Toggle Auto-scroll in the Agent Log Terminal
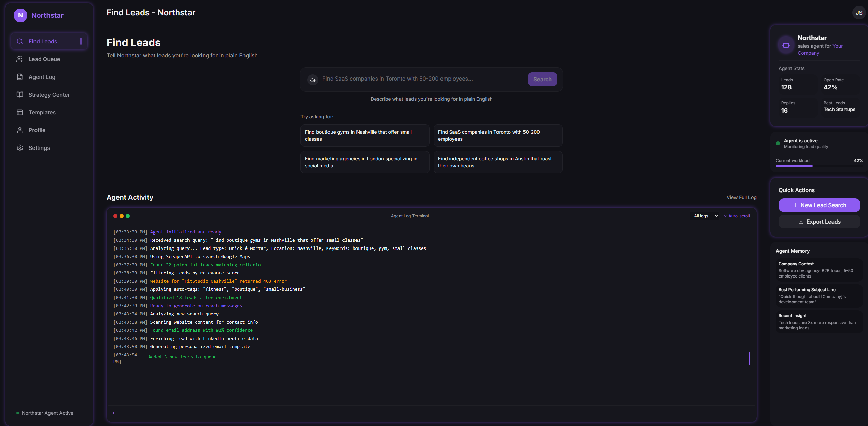 739,216
